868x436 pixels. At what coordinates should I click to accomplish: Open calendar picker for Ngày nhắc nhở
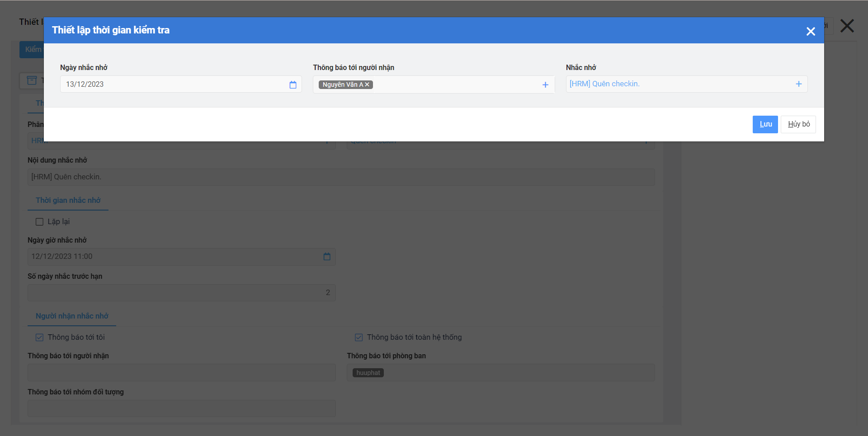coord(293,84)
